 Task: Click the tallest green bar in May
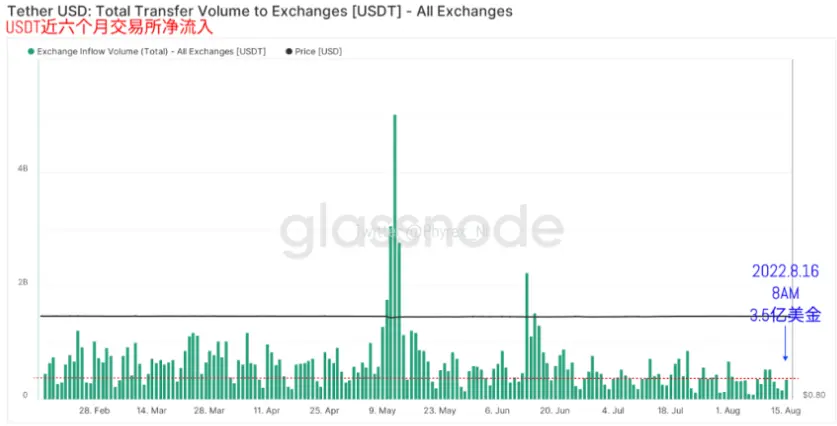pyautogui.click(x=395, y=256)
